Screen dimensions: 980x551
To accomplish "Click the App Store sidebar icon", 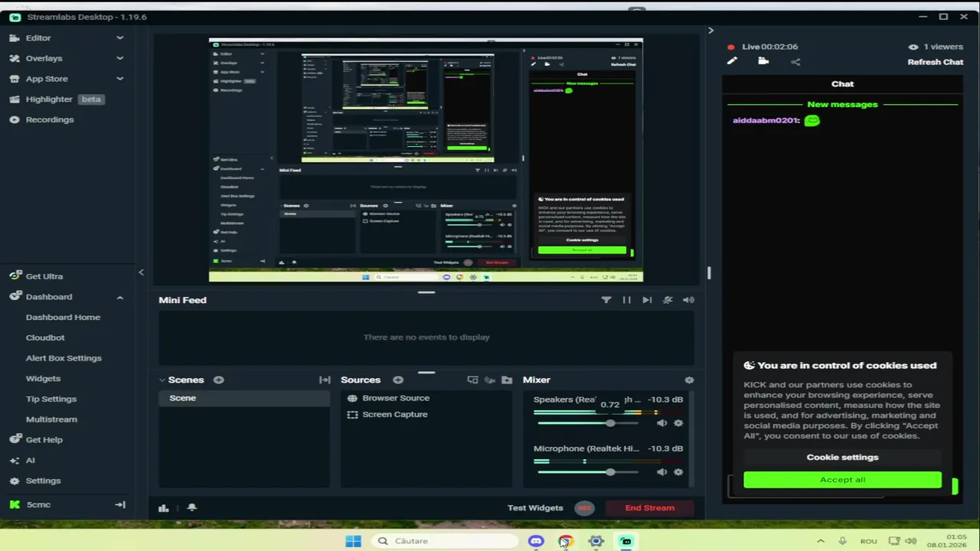I will [15, 79].
